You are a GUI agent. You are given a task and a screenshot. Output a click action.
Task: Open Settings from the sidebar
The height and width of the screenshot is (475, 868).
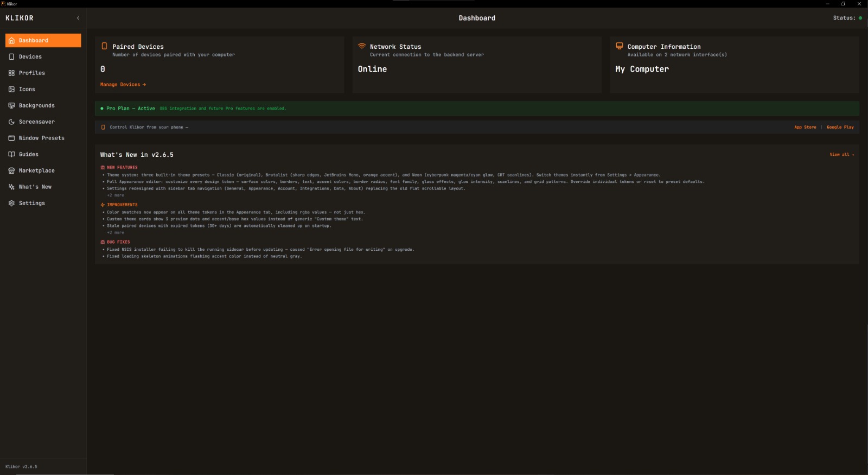tap(43, 203)
